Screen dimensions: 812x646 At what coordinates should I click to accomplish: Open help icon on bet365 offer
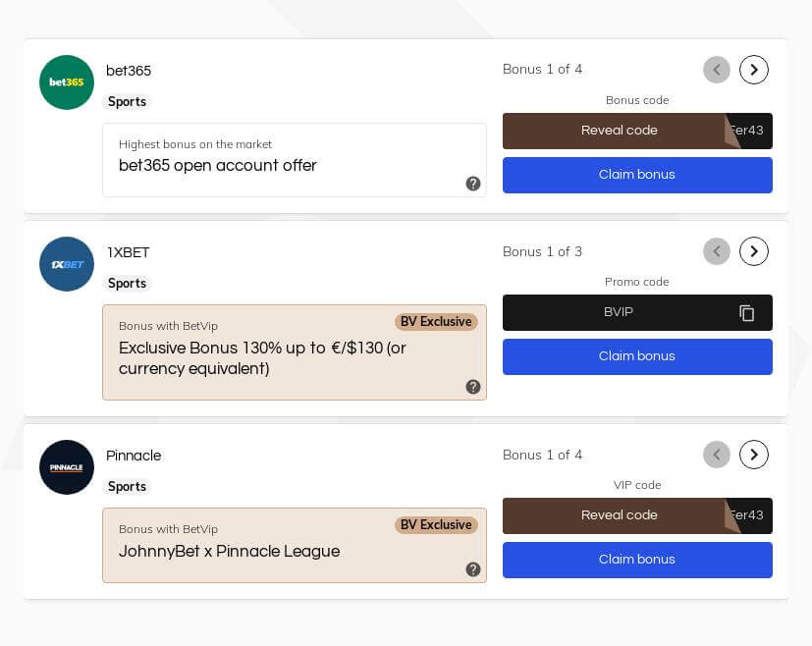(x=473, y=184)
